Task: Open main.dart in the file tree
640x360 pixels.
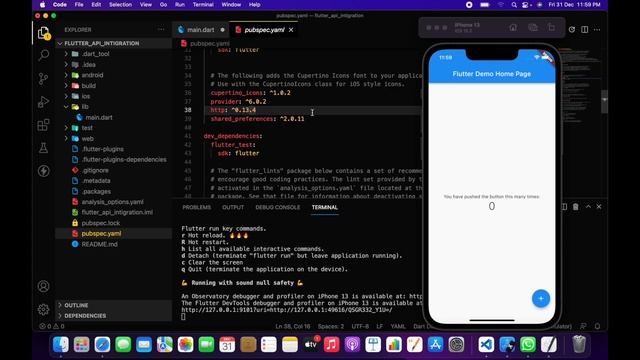Action: point(99,118)
